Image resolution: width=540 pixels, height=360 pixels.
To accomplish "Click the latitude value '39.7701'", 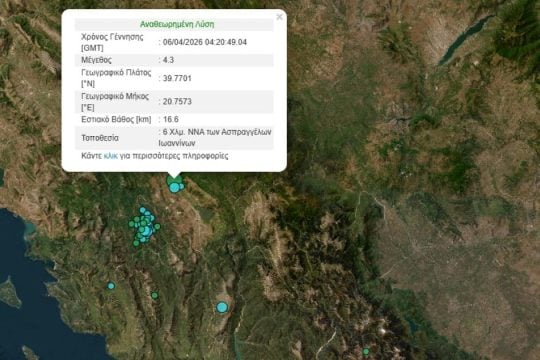I will coord(177,79).
